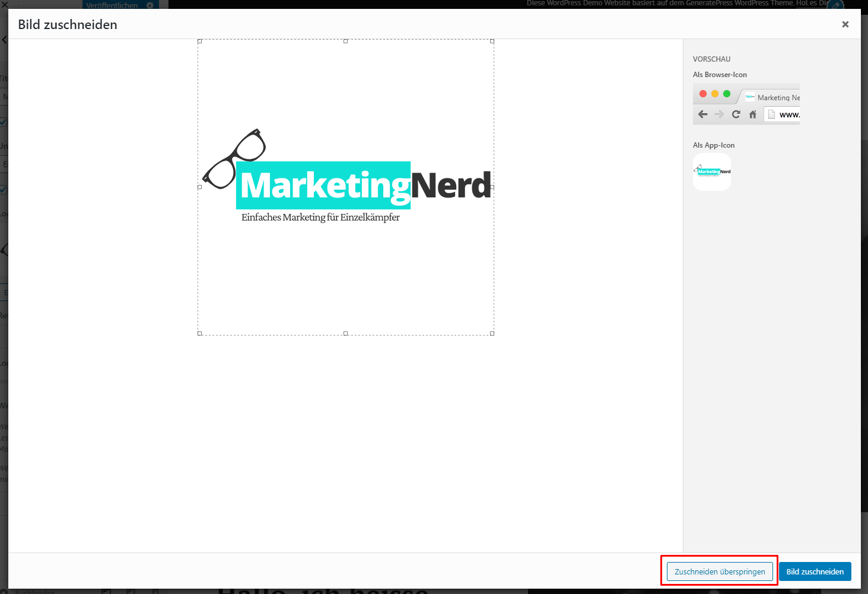Confirm with the blue Bild zuschneiden button
The height and width of the screenshot is (594, 868).
click(x=815, y=571)
